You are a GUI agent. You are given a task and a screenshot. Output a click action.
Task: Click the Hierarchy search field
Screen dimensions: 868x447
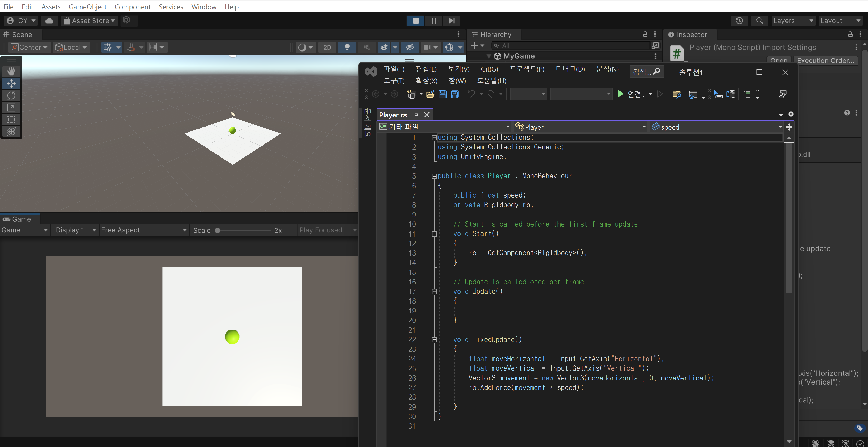tap(573, 45)
